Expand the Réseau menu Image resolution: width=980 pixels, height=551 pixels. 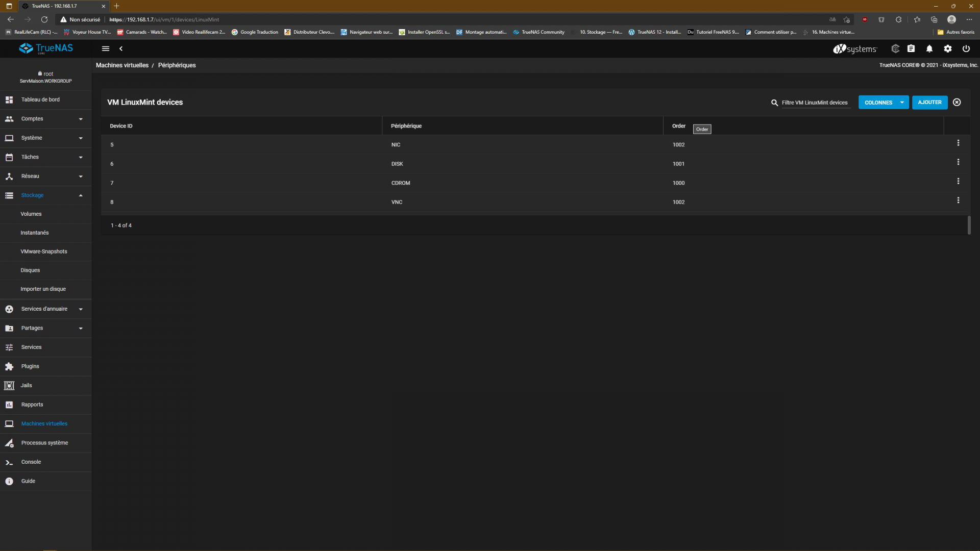pos(45,176)
